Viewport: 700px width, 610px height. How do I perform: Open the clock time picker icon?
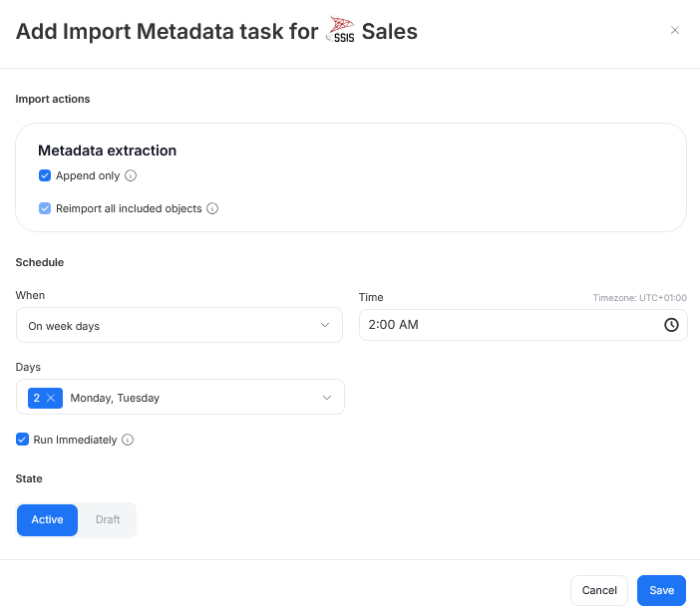click(671, 325)
